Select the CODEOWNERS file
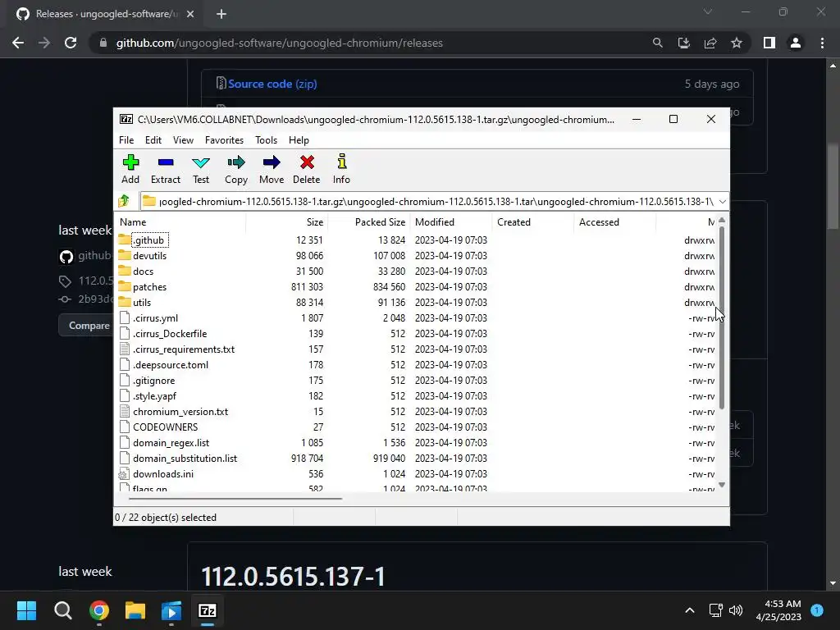840x630 pixels. click(x=165, y=427)
